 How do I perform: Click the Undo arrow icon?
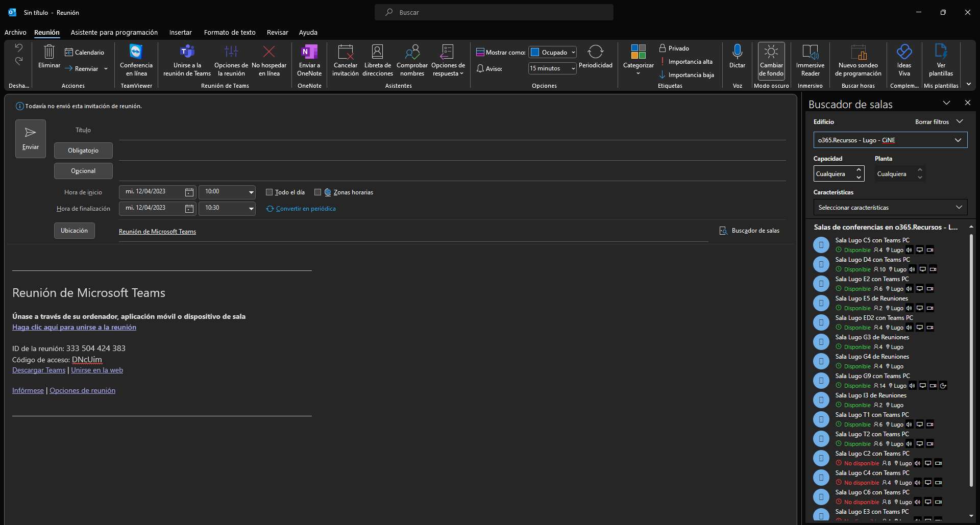[x=19, y=48]
